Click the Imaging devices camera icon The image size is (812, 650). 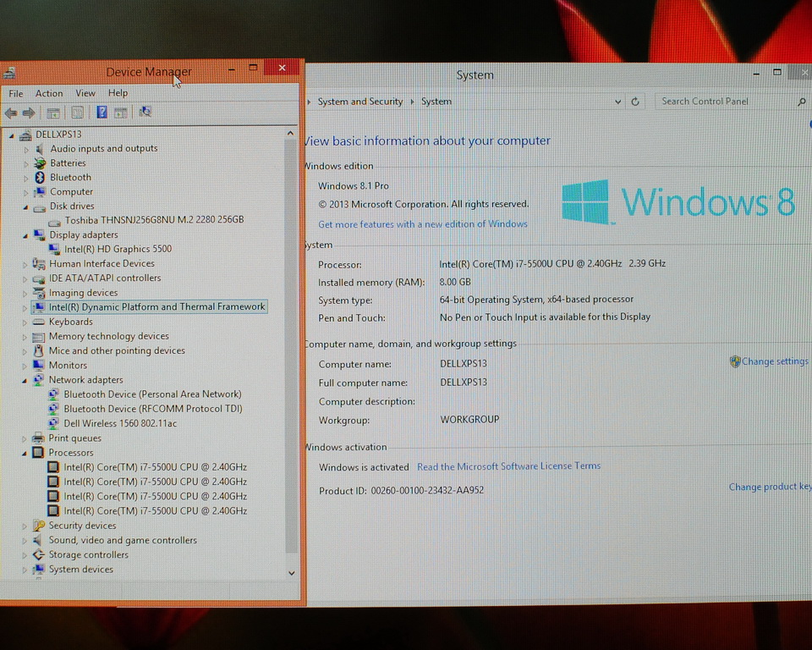[x=39, y=293]
